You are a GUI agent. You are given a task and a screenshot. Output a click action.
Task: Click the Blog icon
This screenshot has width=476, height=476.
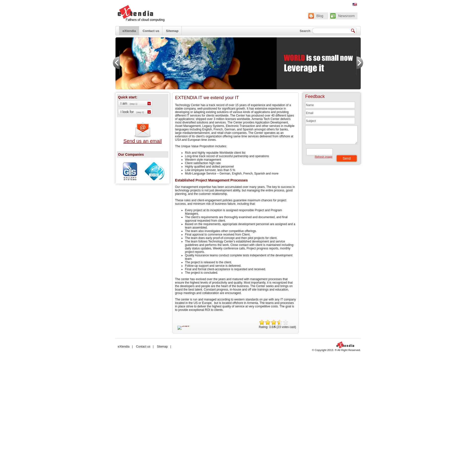311,16
